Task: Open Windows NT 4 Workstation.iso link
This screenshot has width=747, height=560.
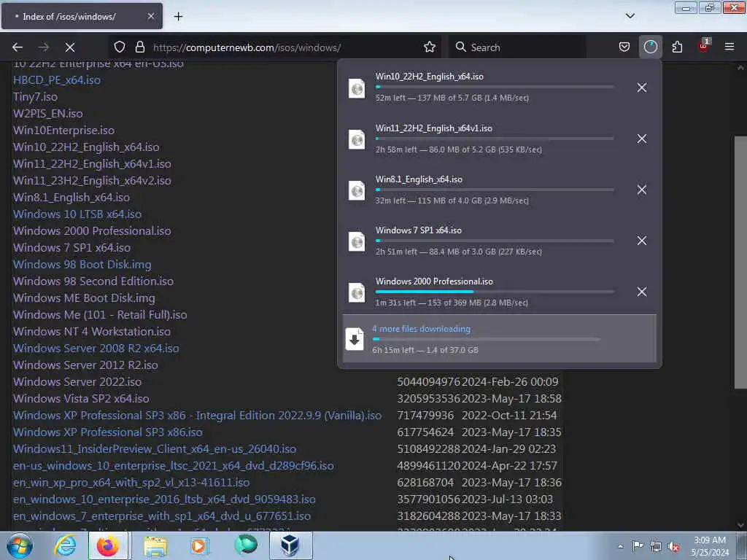Action: click(x=91, y=332)
